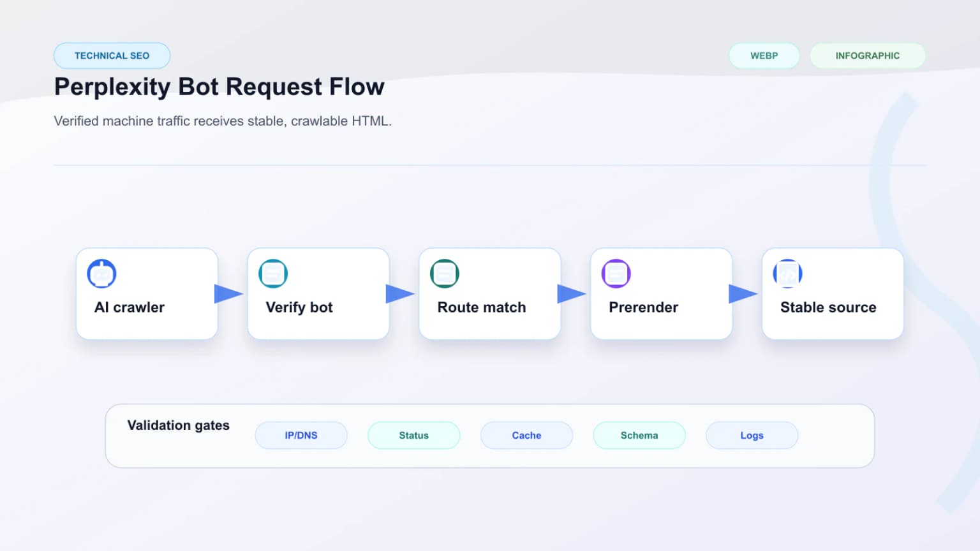Click the "Perplexity Bot Request Flow" title

coord(219,87)
